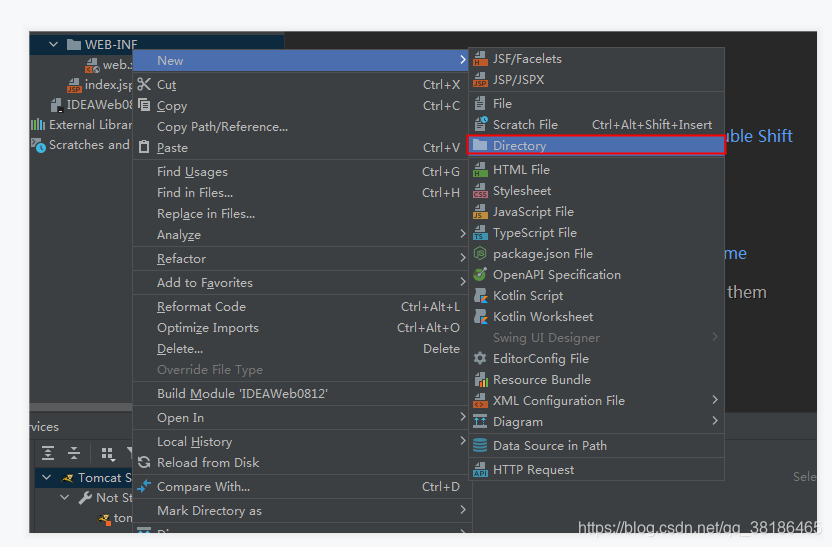Viewport: 832px width, 547px height.
Task: Click the JavaScript File icon
Action: pos(480,212)
